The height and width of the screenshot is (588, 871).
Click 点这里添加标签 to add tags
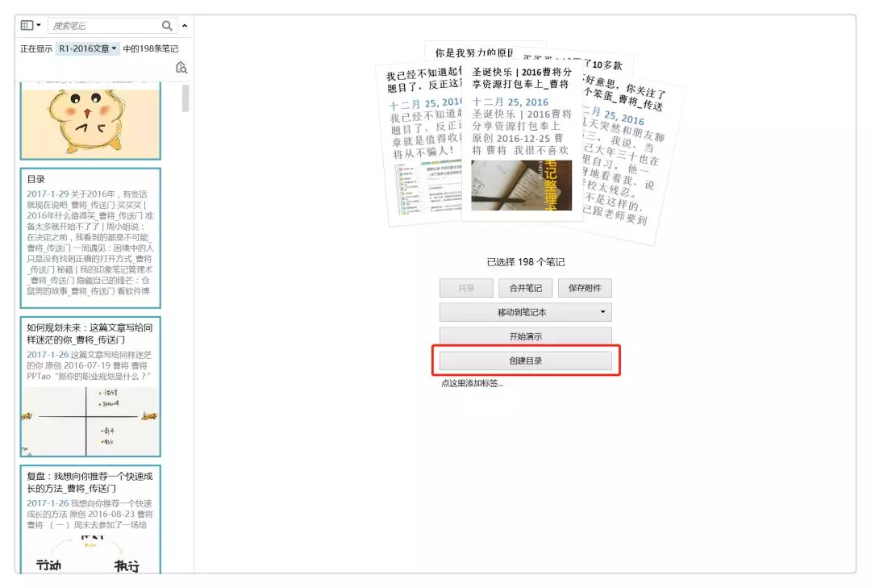[472, 383]
